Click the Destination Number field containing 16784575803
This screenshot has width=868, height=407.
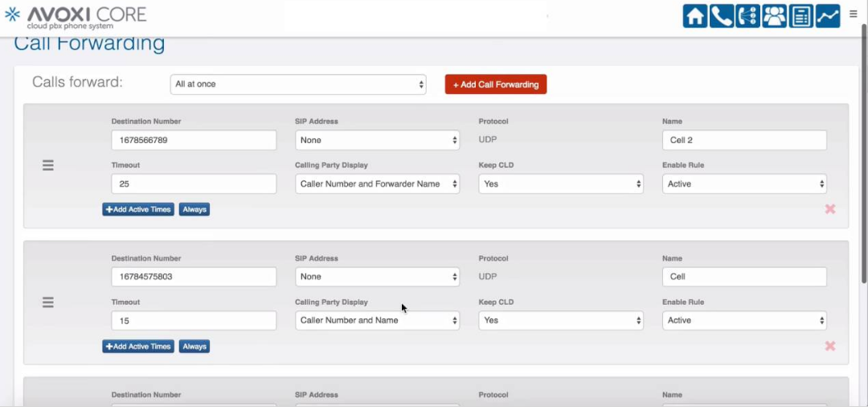tap(194, 277)
